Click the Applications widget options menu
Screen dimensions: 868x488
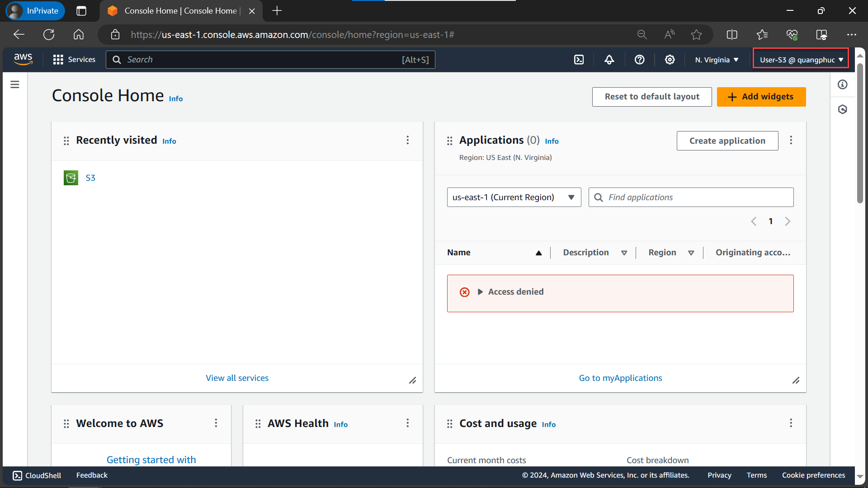coord(792,140)
